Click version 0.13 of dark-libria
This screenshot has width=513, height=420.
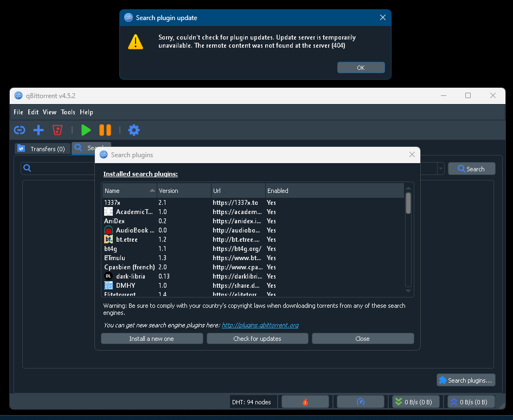pyautogui.click(x=164, y=276)
